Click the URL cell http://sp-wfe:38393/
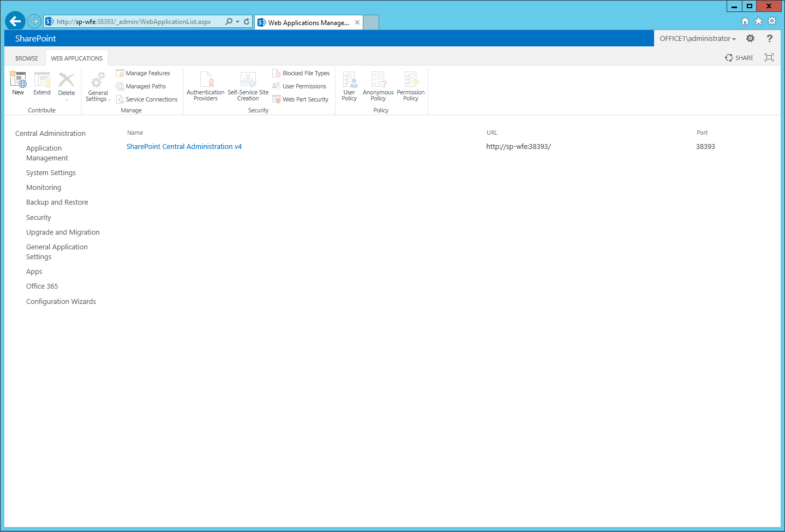Viewport: 785px width, 532px height. (x=518, y=147)
